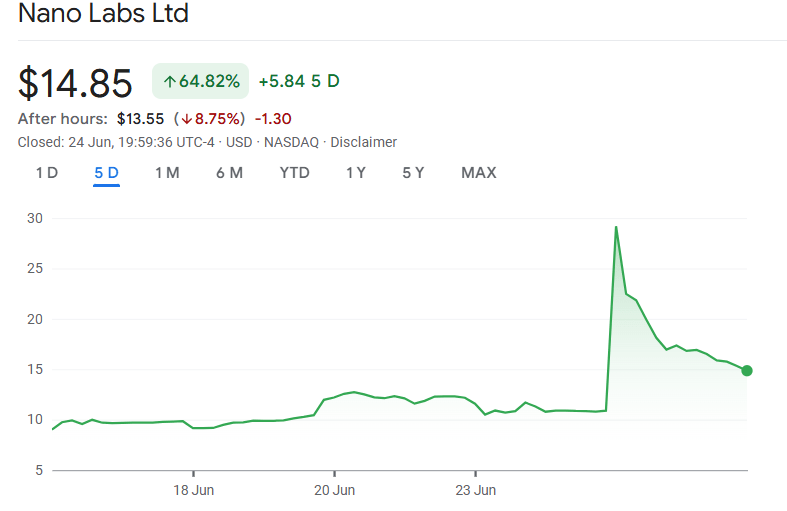The image size is (787, 511).
Task: Click the Nano Labs Ltd title
Action: tap(103, 13)
